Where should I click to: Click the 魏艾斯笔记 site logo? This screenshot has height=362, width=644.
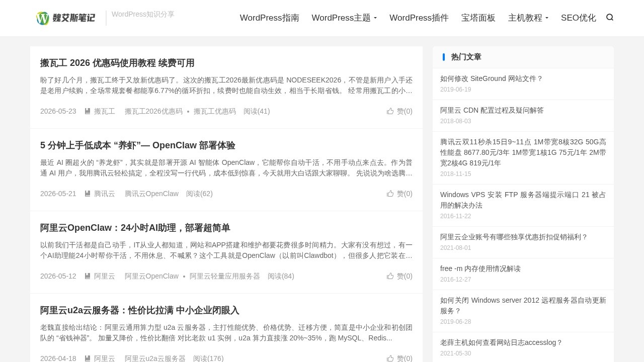[x=65, y=18]
